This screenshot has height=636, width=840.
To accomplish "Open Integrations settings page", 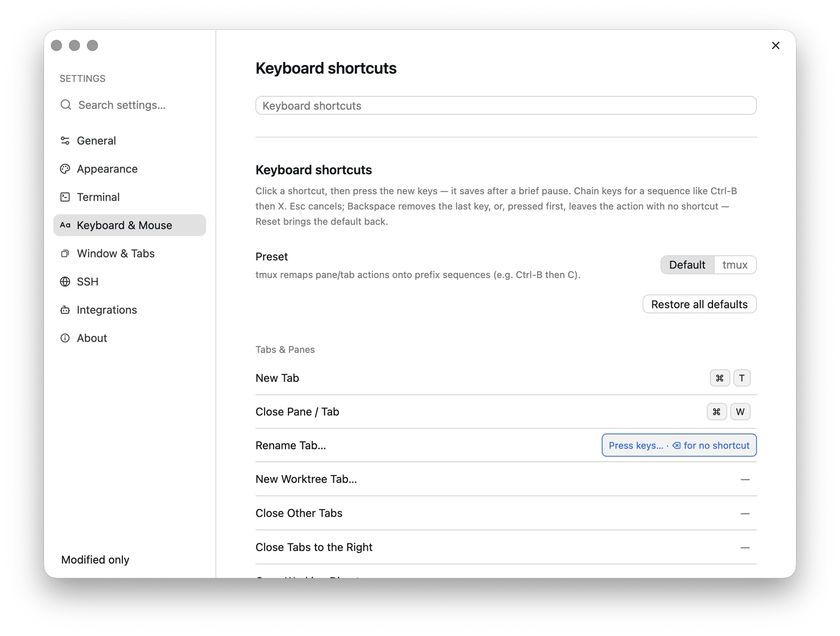I will [x=129, y=310].
